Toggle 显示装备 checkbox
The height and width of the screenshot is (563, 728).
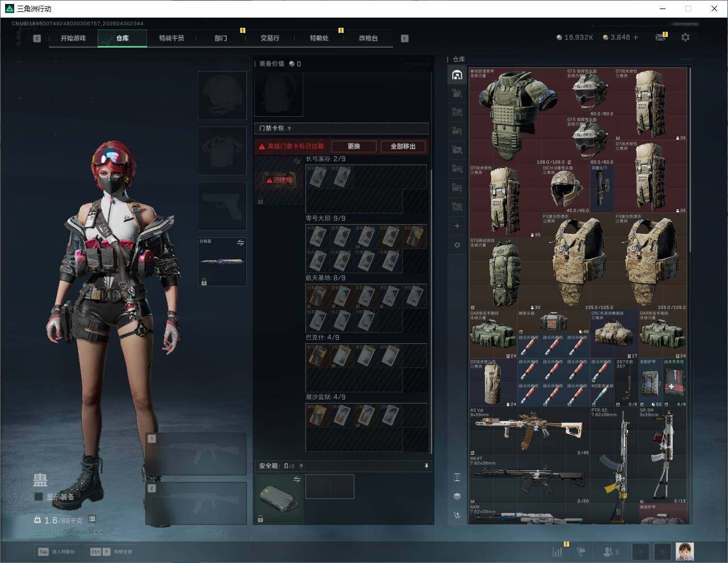[x=39, y=497]
